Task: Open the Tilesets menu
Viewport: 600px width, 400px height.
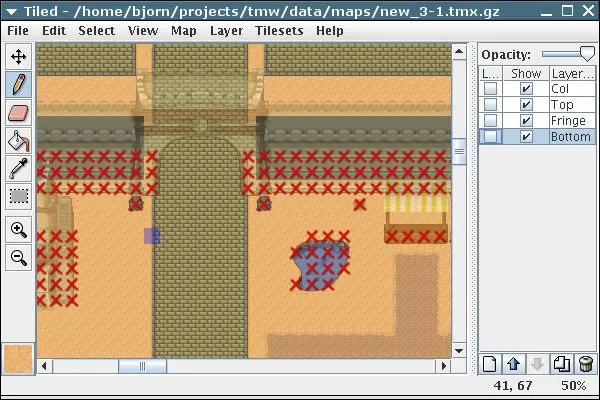Action: tap(279, 31)
